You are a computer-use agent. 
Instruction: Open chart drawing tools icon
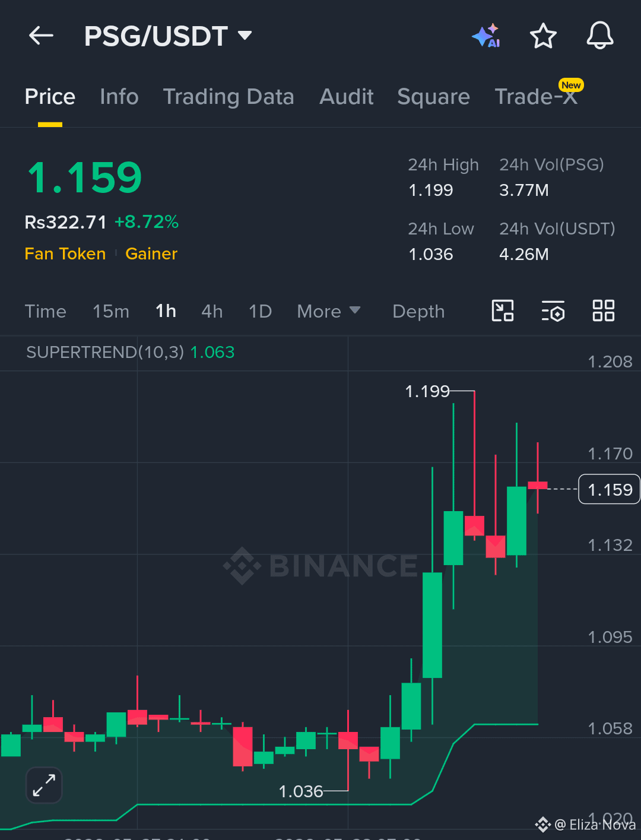pos(503,310)
